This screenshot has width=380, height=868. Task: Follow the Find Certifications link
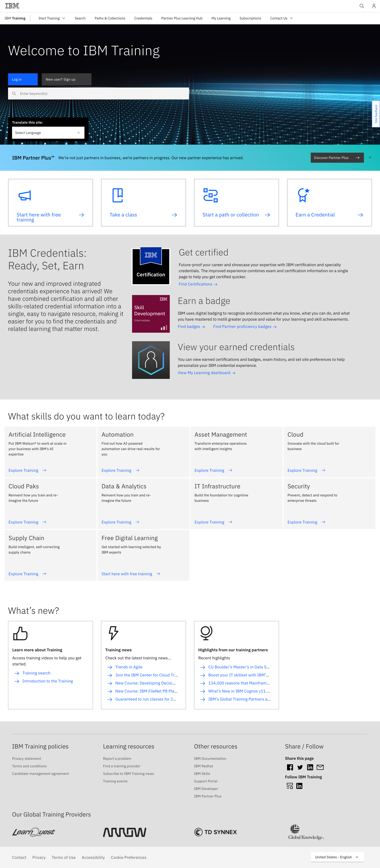pos(198,284)
